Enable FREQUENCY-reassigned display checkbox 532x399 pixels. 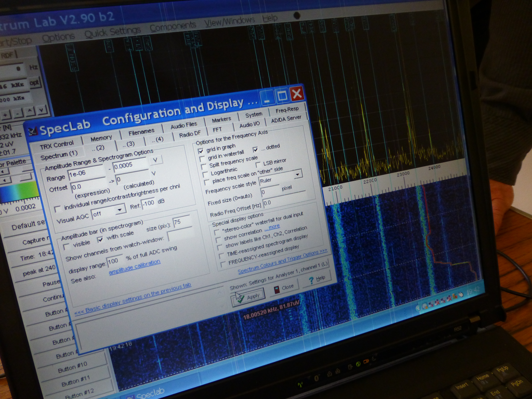point(223,264)
